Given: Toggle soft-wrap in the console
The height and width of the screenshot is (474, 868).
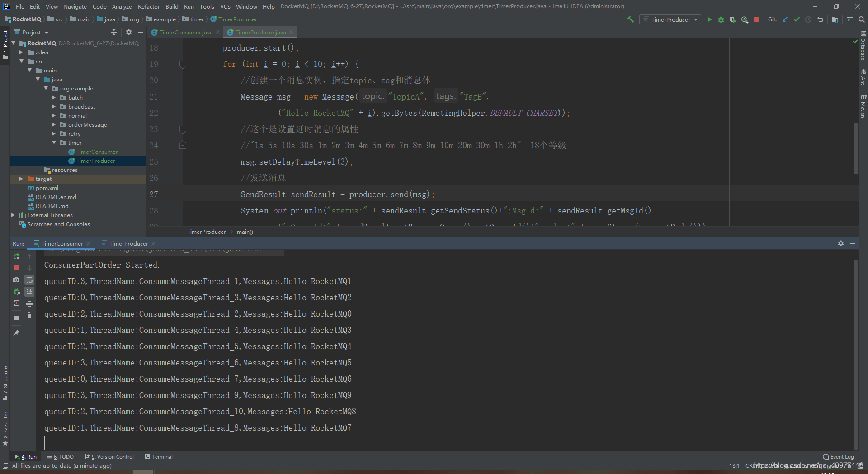Looking at the screenshot, I should coord(29,280).
